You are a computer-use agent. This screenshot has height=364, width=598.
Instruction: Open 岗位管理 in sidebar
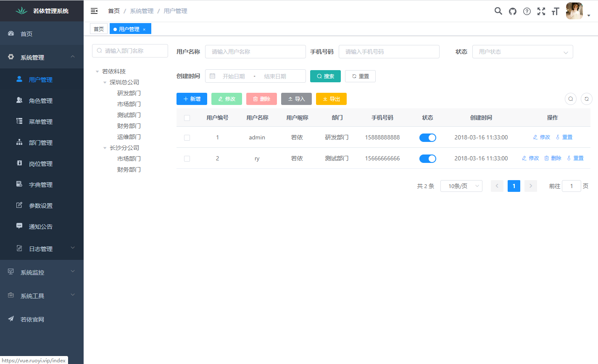pyautogui.click(x=42, y=164)
